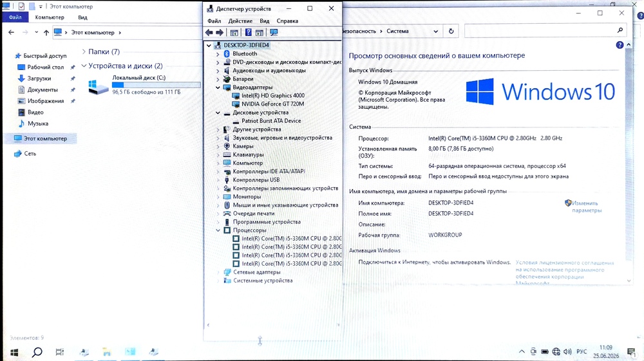Screen dimensions: 644x361
Task: Click help icon in System window
Action: coord(620,45)
